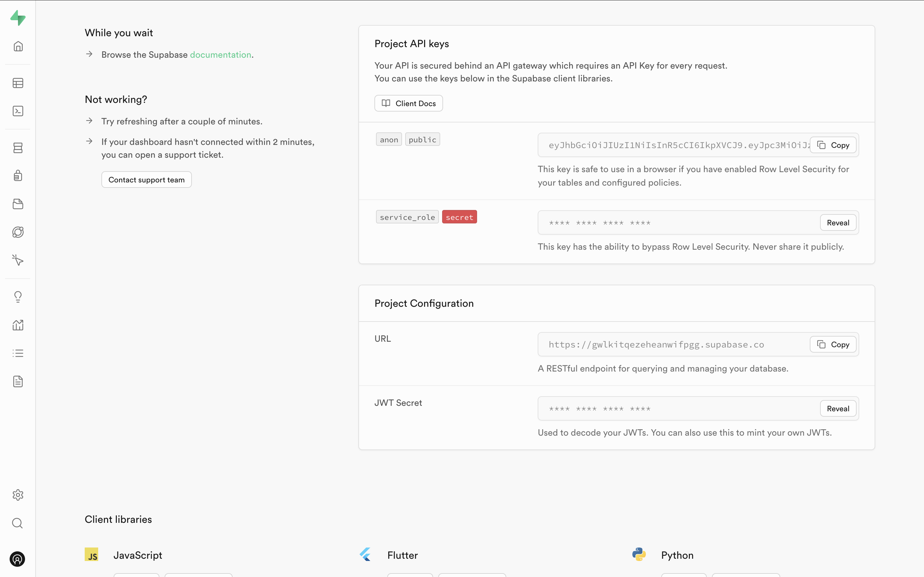This screenshot has height=577, width=924.
Task: Open the Storage section
Action: coord(18,204)
